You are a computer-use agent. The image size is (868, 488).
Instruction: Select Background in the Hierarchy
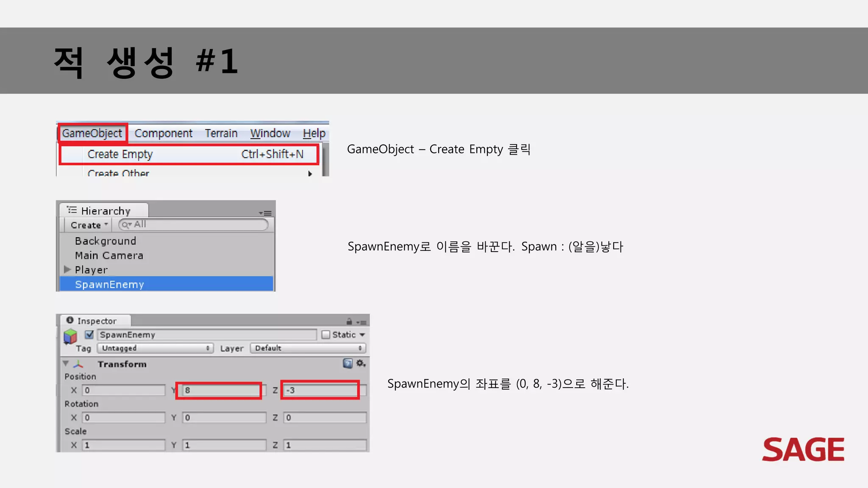(106, 241)
